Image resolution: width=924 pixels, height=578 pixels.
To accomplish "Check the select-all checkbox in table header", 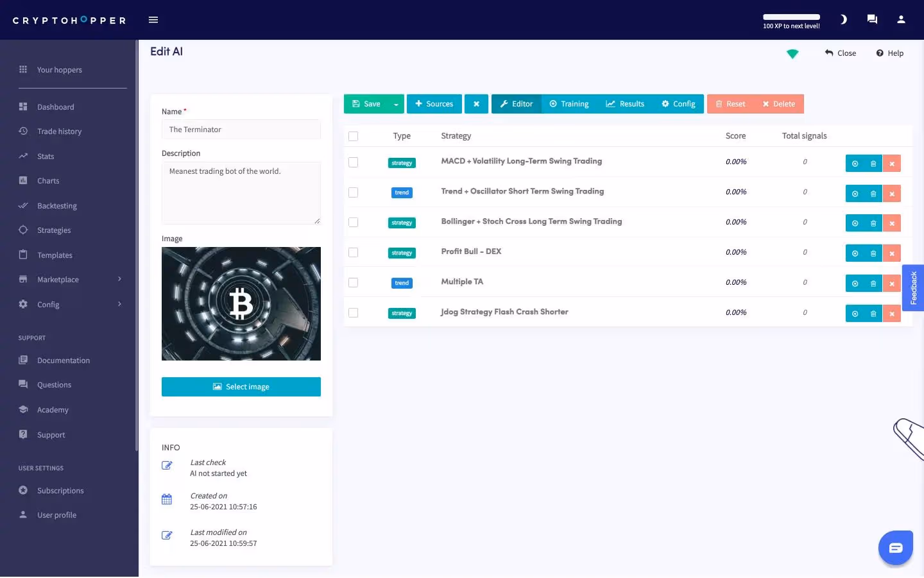I will 353,136.
